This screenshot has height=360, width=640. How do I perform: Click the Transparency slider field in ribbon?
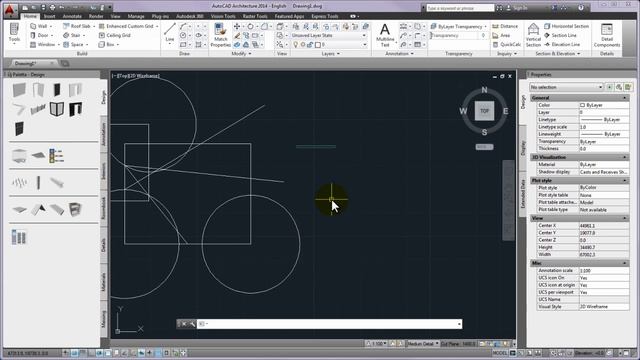click(458, 36)
